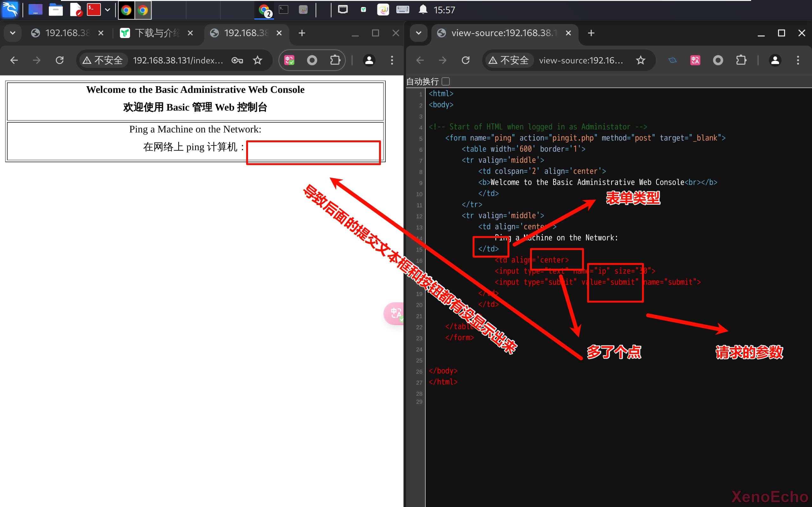812x507 pixels.
Task: Click the saved password key icon
Action: tap(237, 60)
